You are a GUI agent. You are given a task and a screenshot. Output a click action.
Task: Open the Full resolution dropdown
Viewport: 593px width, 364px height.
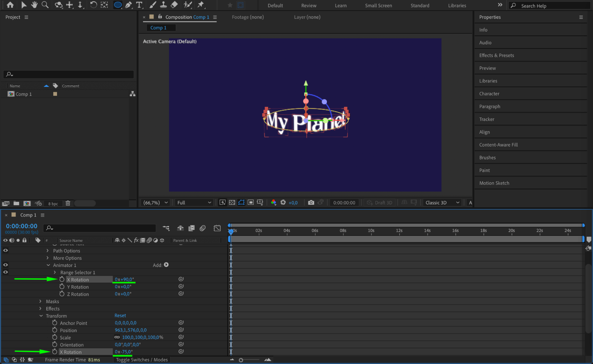pos(194,202)
